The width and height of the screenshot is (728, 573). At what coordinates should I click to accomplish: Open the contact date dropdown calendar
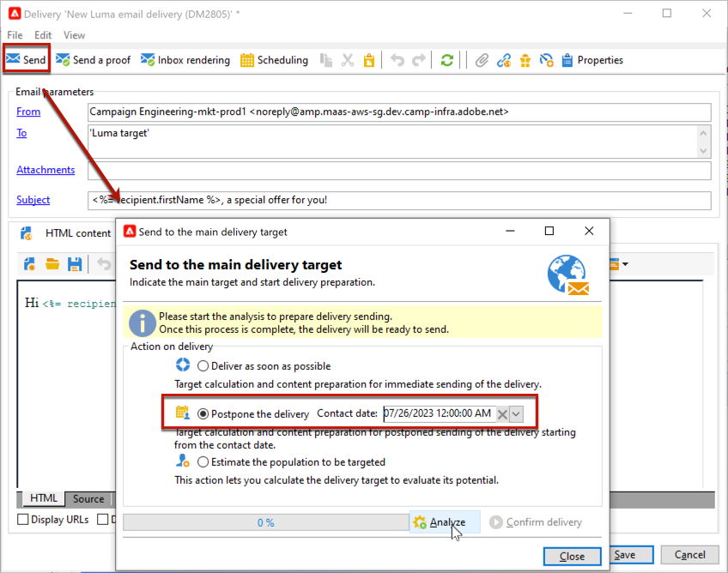(516, 413)
